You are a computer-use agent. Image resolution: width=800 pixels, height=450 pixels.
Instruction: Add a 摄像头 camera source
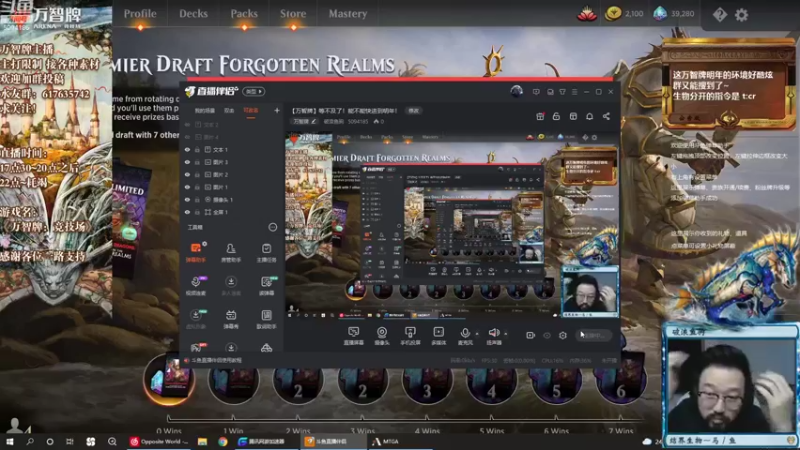pos(382,336)
